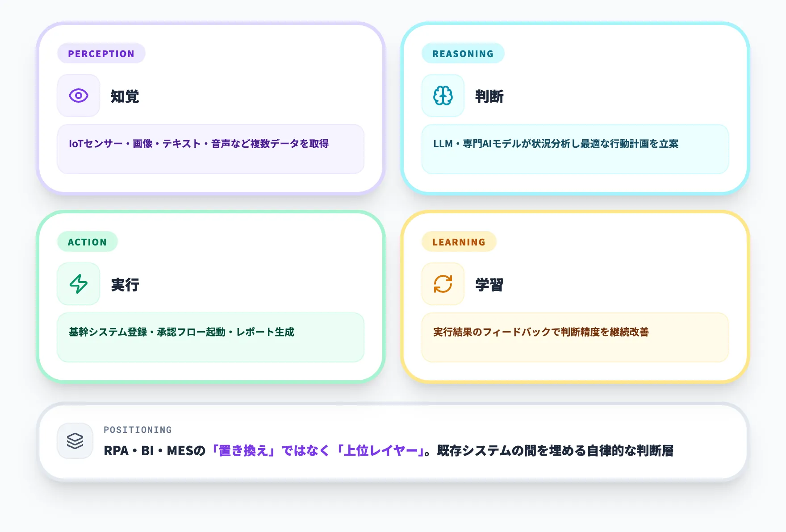786x532 pixels.
Task: Toggle the PERCEPTION badge pill
Action: (x=101, y=53)
